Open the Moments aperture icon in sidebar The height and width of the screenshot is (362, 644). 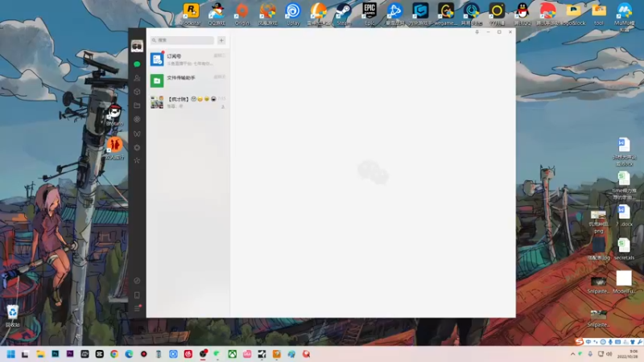pos(137,119)
